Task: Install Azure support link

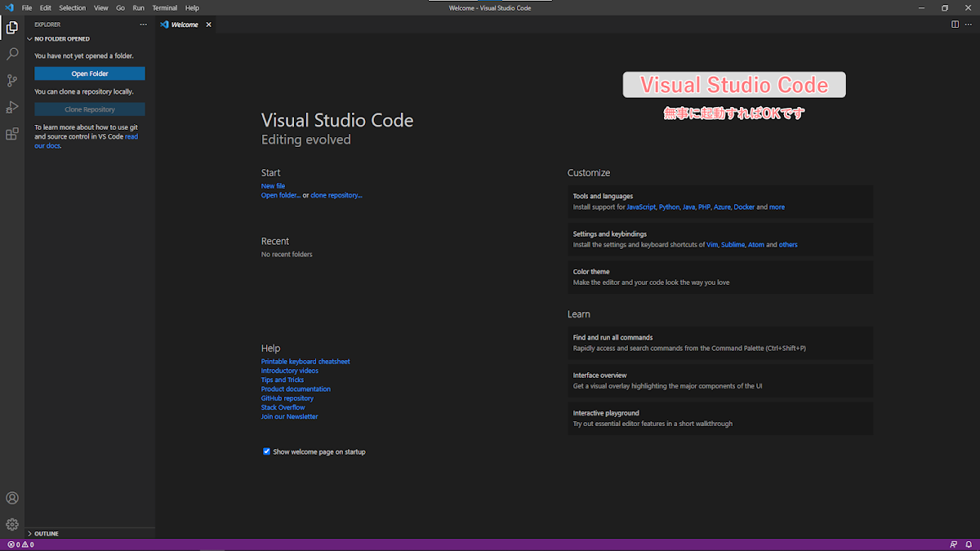Action: pyautogui.click(x=722, y=207)
